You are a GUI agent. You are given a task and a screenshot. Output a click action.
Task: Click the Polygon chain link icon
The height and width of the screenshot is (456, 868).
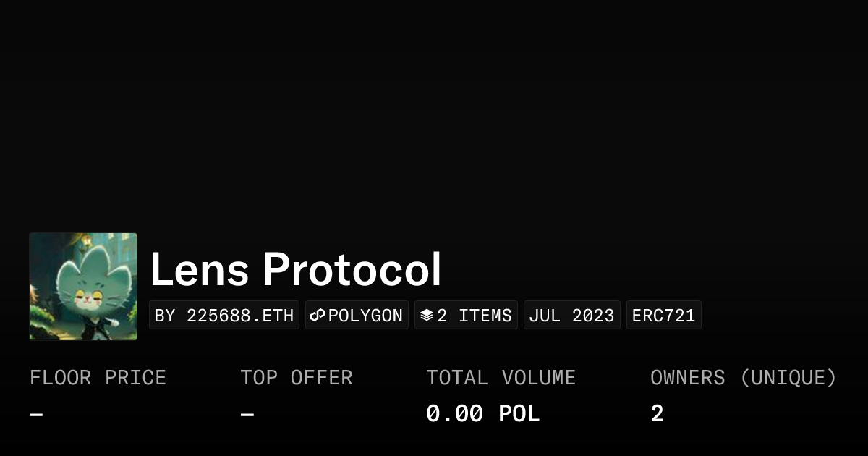(318, 316)
